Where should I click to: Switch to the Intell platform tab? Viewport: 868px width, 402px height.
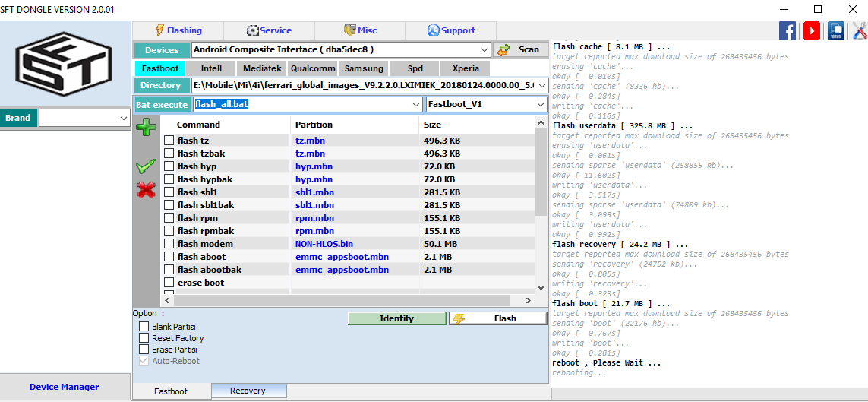[211, 68]
